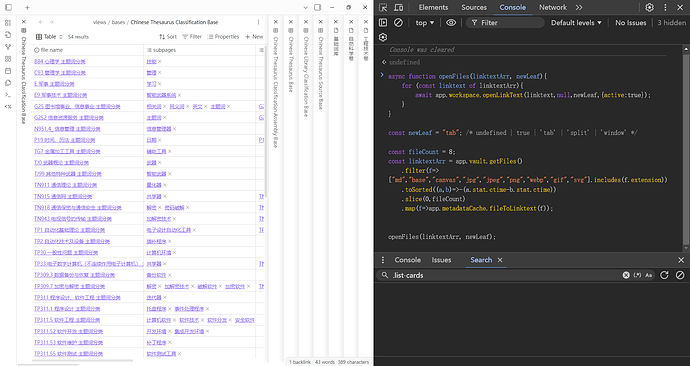
Task: Toggle the device toolbar icon
Action: [399, 7]
